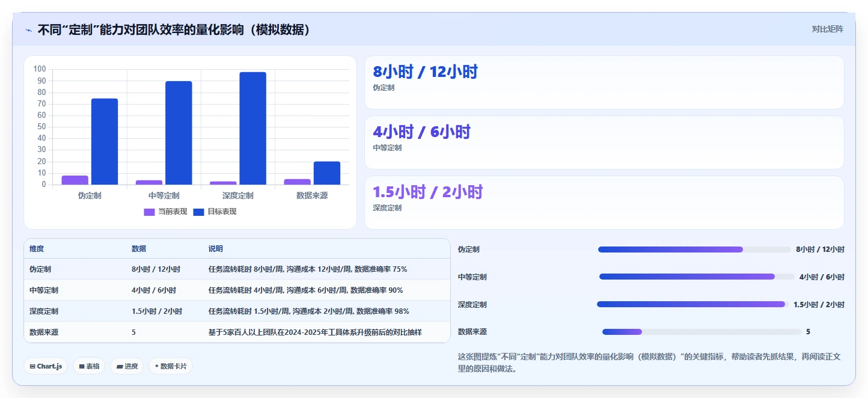The height and width of the screenshot is (398, 868).
Task: Click the 4小时 / 6小时 value beside progress bar
Action: point(822,277)
